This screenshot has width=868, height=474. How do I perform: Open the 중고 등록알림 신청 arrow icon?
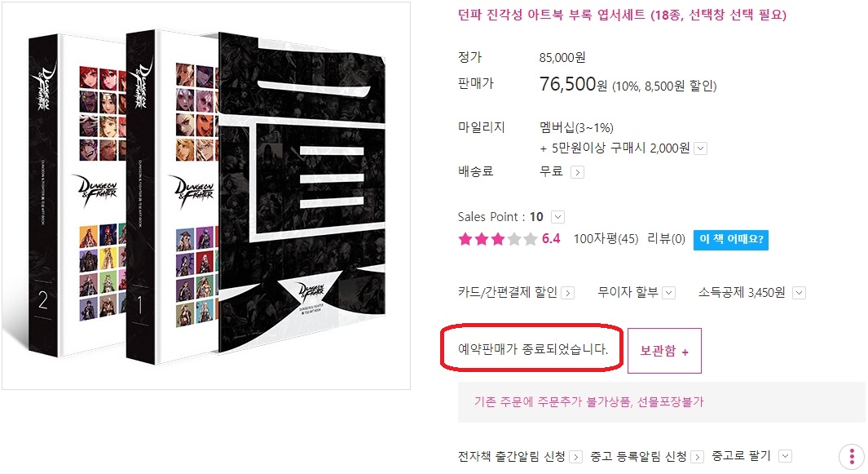[x=698, y=457]
